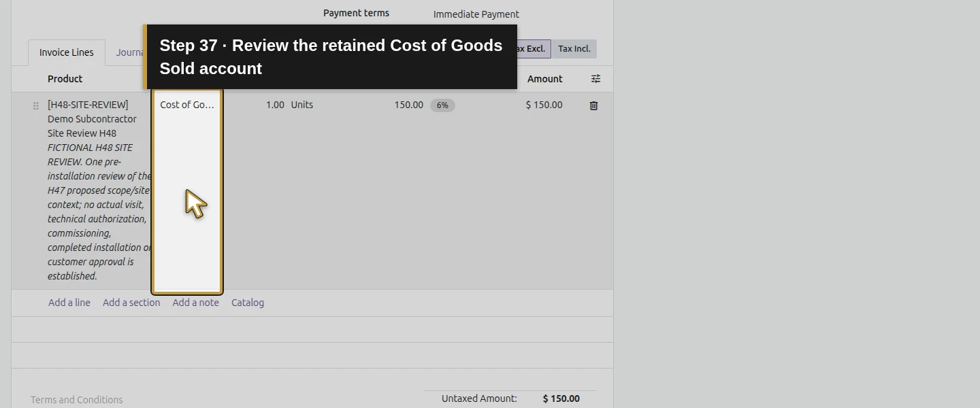Click the Terms and Conditions field
This screenshot has width=980, height=408.
77,400
